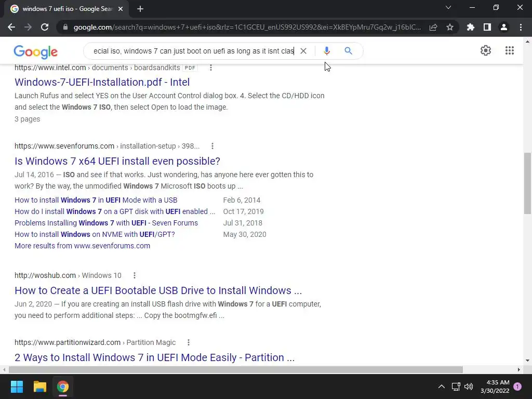The height and width of the screenshot is (399, 532).
Task: Click the forward navigation arrow
Action: 28,27
